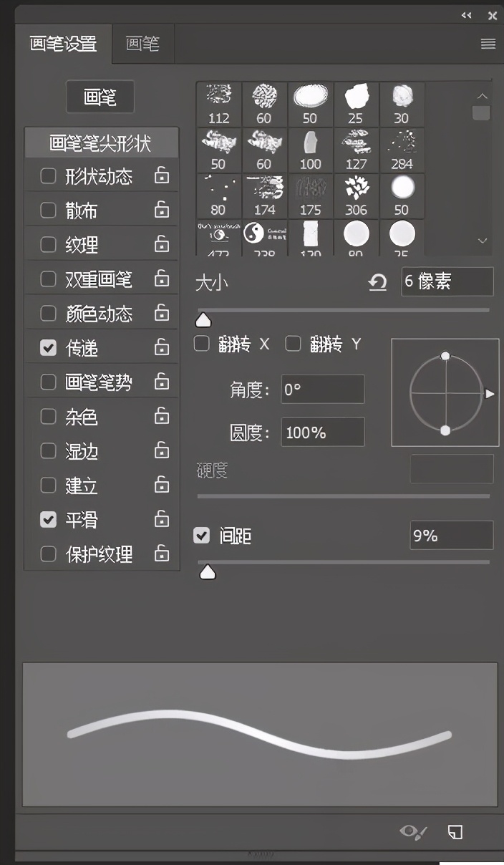
Task: Check the 翻转 X box
Action: pyautogui.click(x=202, y=344)
